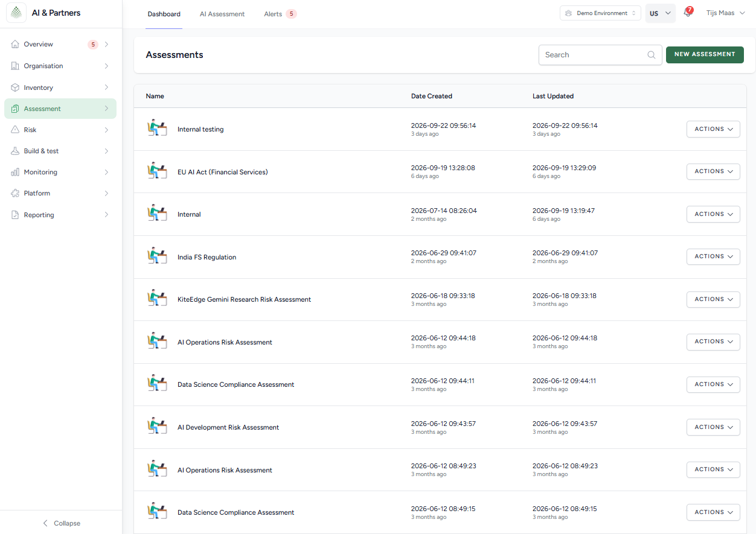Expand the Risk sidebar chevron
This screenshot has width=756, height=534.
pos(107,130)
